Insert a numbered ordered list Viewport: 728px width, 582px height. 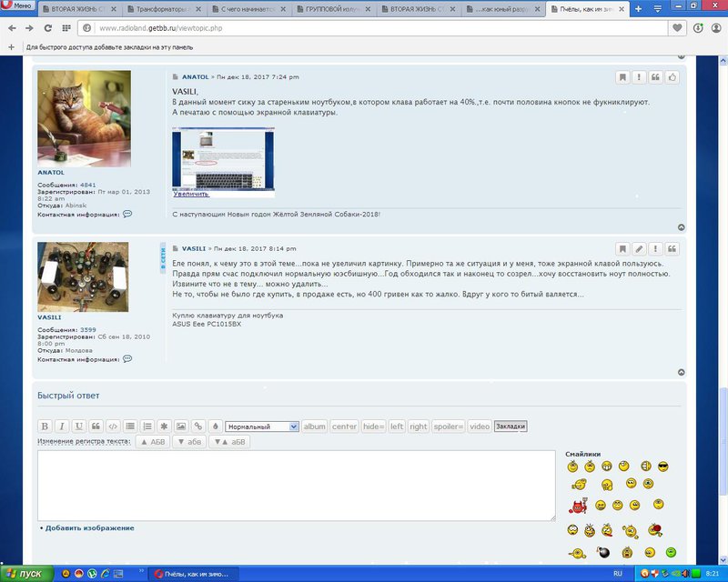click(147, 426)
